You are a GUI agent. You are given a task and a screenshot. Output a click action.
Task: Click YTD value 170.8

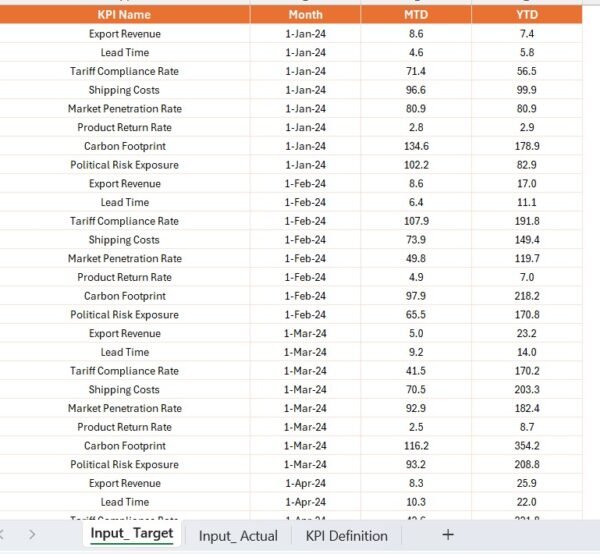pyautogui.click(x=527, y=315)
